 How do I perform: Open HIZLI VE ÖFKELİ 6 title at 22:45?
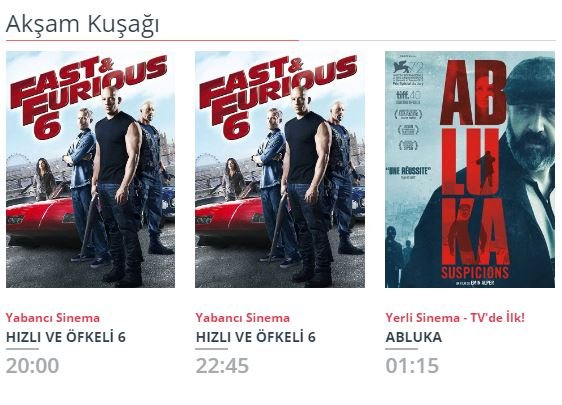coord(256,337)
